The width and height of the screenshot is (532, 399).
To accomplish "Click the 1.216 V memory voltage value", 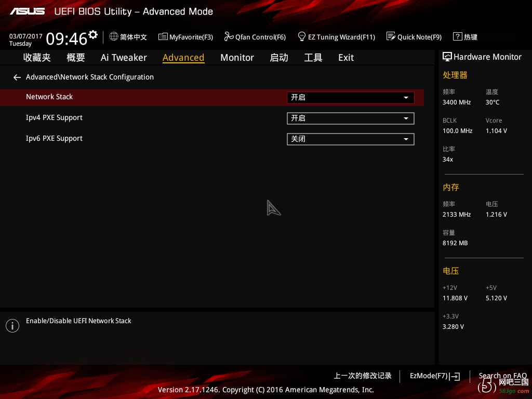I will pyautogui.click(x=496, y=215).
